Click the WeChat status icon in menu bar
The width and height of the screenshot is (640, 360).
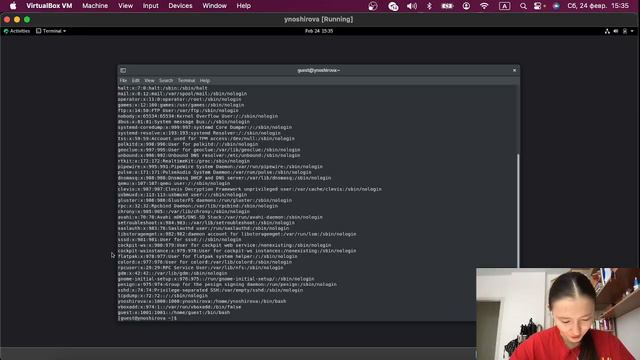click(x=393, y=6)
